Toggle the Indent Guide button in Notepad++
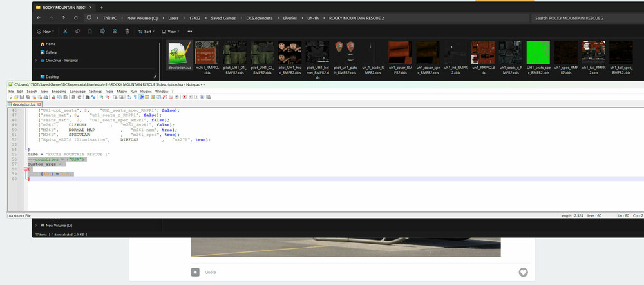This screenshot has height=285, width=644. [x=141, y=97]
